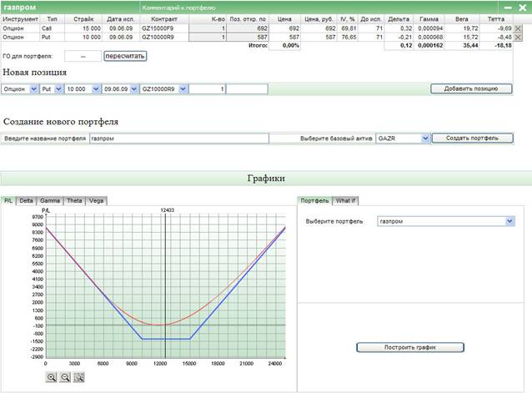Click the GZ10000R9 contract cell in table
The height and width of the screenshot is (393, 532).
(164, 37)
